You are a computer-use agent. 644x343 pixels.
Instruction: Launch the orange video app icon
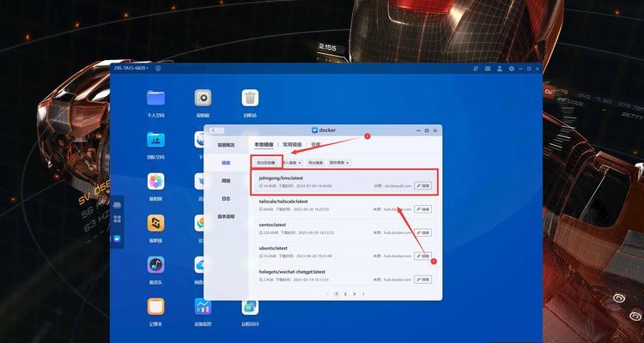coord(155,223)
